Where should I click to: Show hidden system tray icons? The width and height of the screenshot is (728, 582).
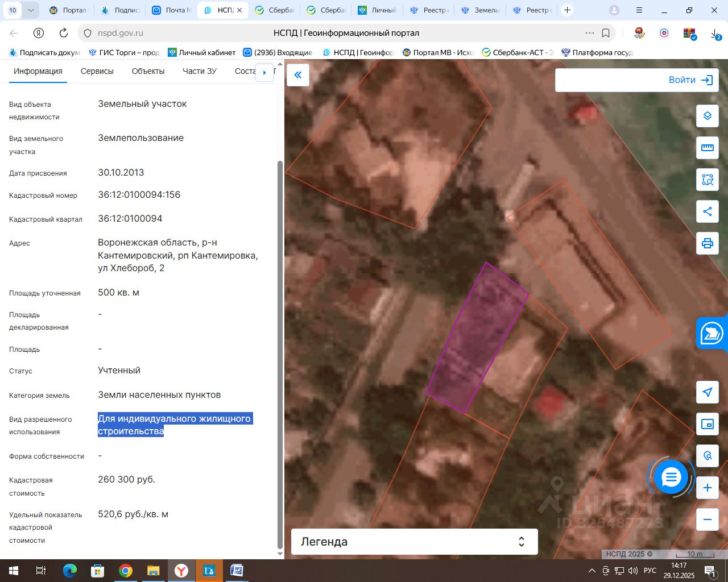pyautogui.click(x=592, y=570)
